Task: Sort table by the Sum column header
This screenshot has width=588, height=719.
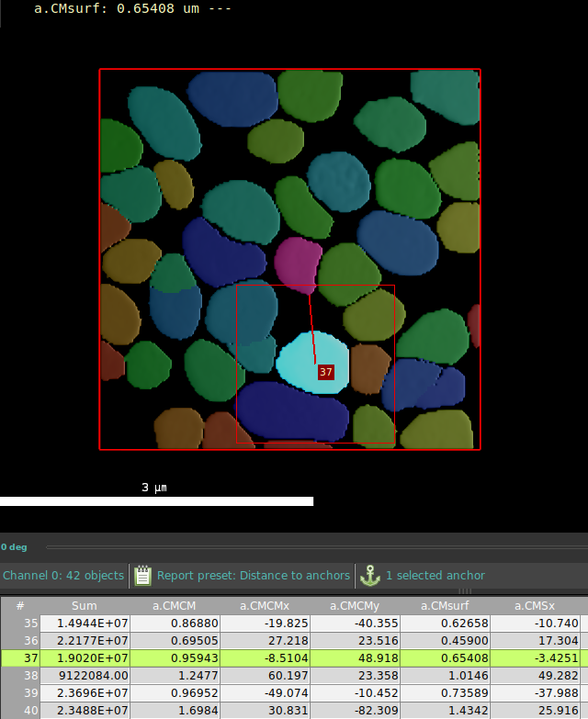Action: (x=84, y=606)
